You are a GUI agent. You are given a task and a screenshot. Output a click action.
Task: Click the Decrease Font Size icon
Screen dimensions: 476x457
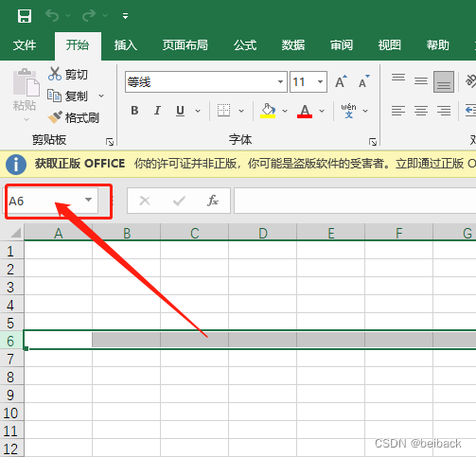tap(363, 81)
